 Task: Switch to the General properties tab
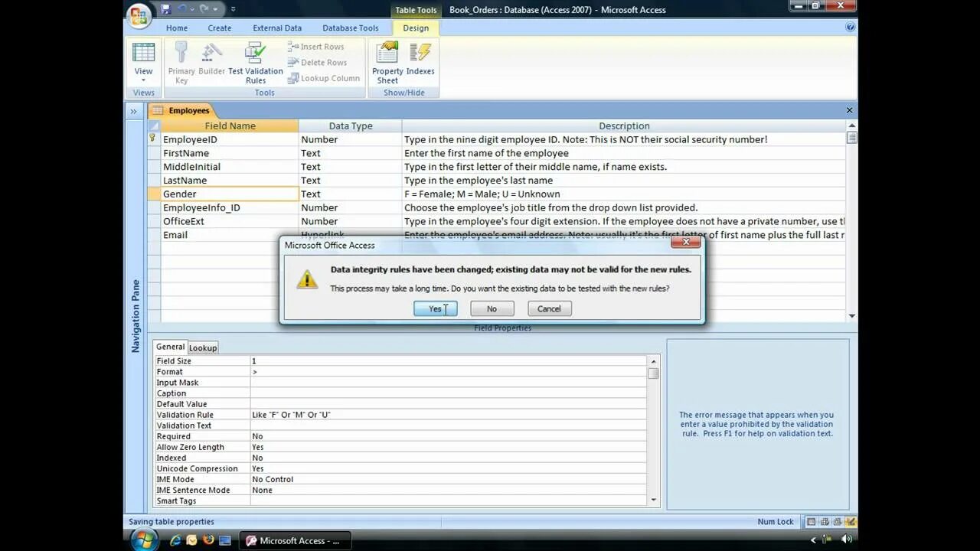pos(170,347)
